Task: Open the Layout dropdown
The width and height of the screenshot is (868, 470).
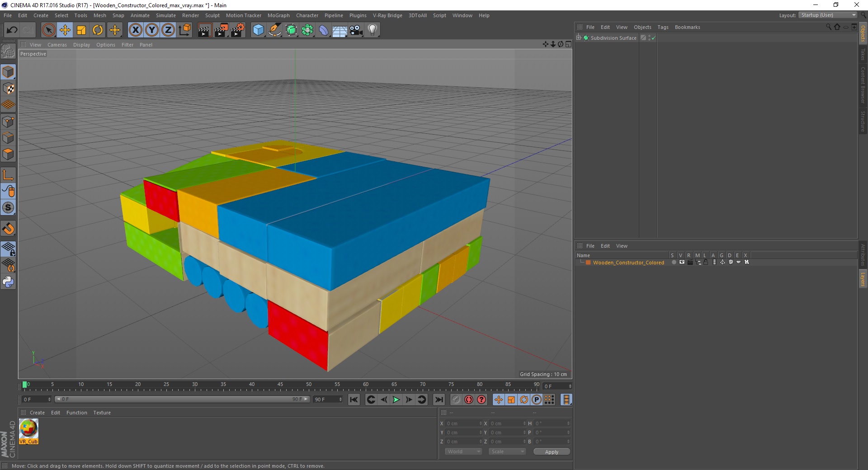Action: coord(827,15)
